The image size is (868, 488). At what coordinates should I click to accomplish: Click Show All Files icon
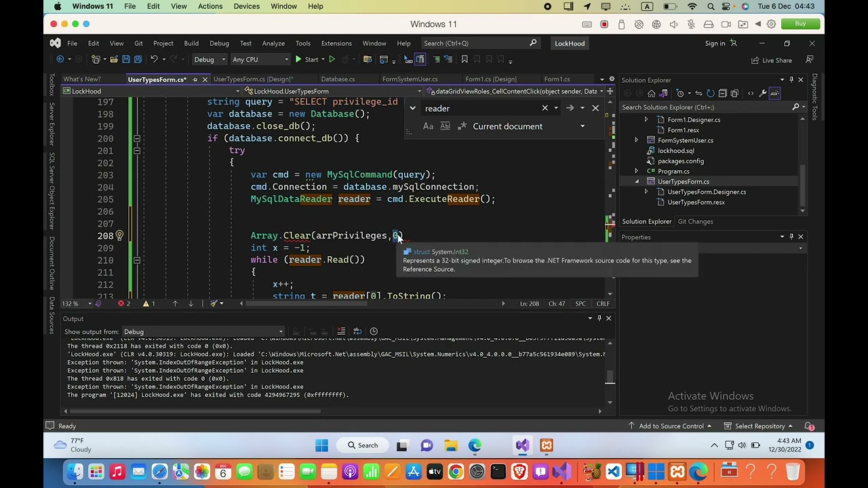pos(736,94)
